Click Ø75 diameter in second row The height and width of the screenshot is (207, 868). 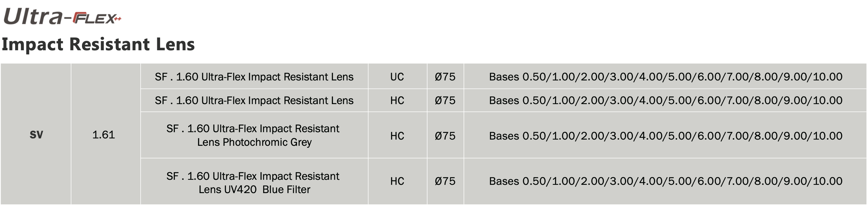click(x=445, y=100)
